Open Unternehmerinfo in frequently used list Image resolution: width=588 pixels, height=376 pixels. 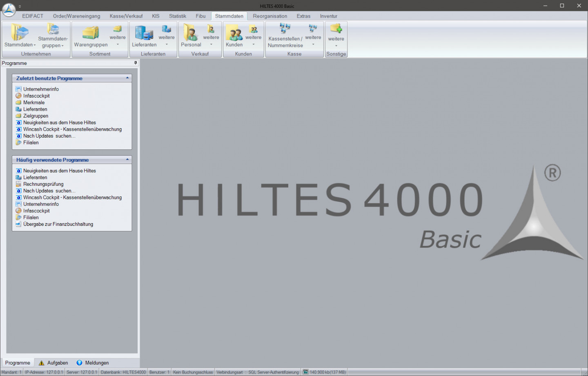click(x=41, y=204)
